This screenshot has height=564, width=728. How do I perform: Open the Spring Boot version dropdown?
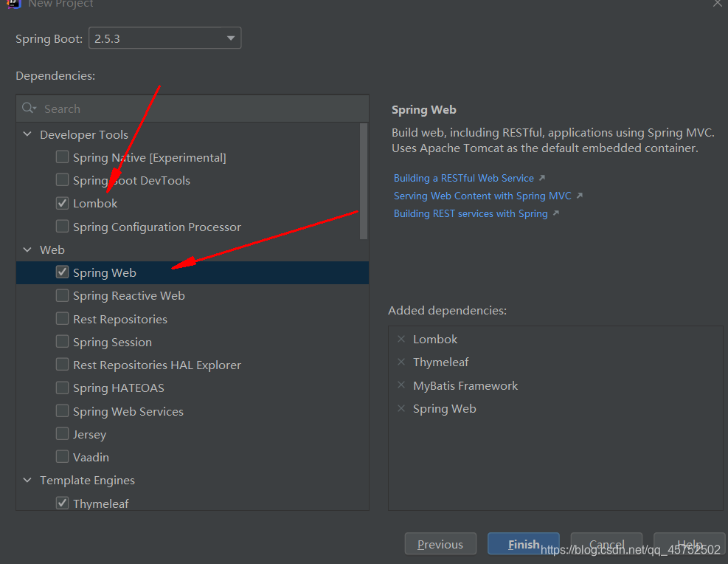click(164, 38)
